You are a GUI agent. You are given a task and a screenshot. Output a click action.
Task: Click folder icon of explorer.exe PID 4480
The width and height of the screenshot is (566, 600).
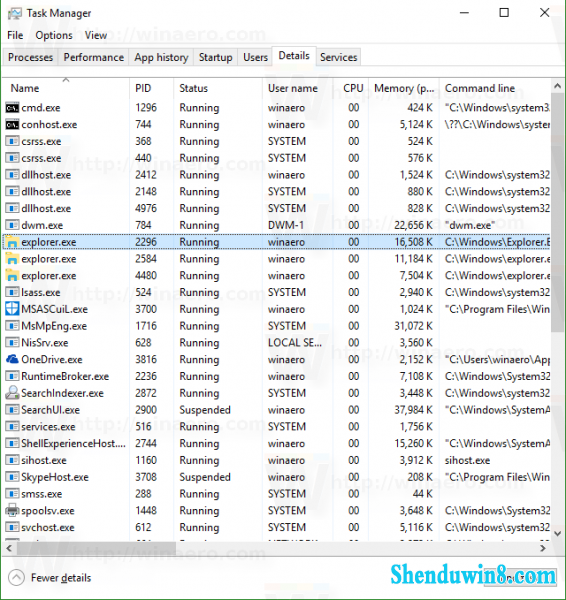(12, 276)
